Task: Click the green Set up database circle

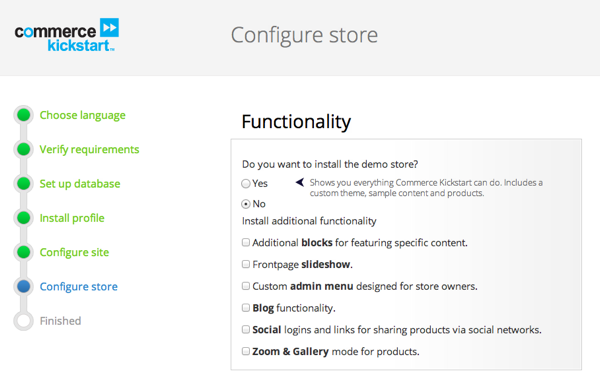Action: coord(24,183)
